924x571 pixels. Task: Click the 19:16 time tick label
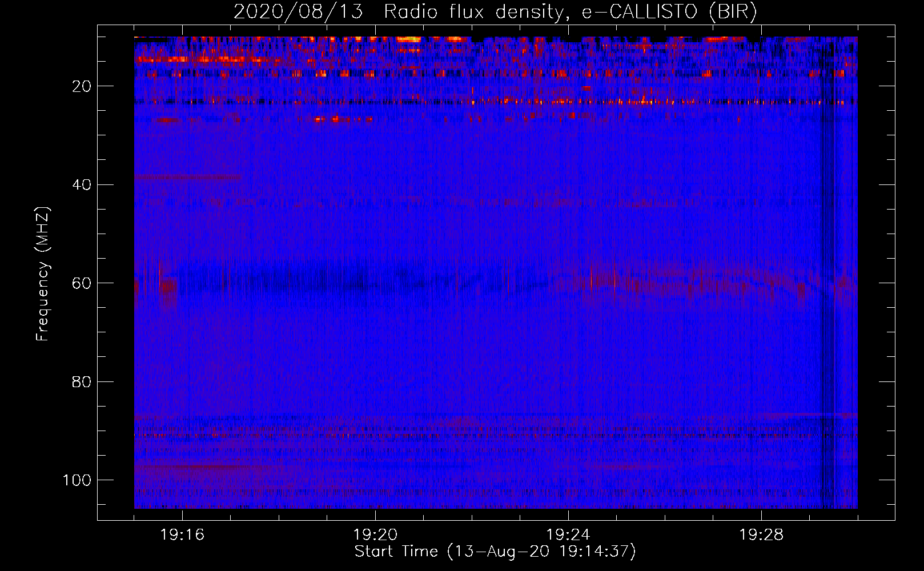click(182, 535)
